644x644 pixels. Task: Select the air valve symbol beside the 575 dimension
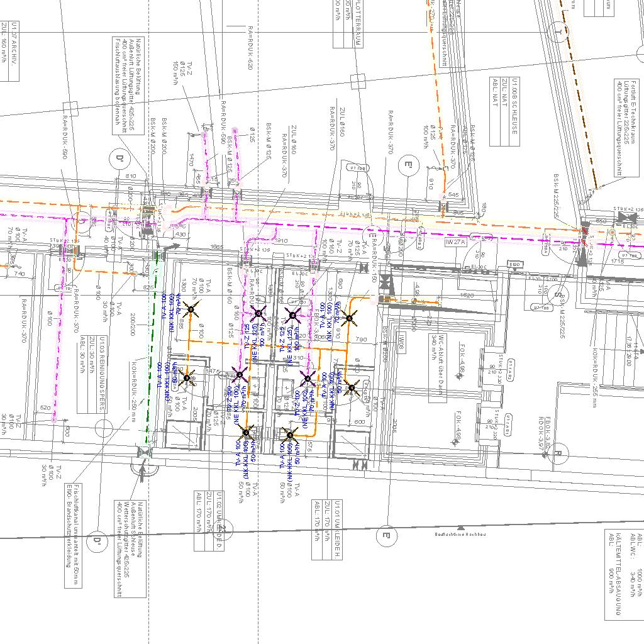click(289, 434)
